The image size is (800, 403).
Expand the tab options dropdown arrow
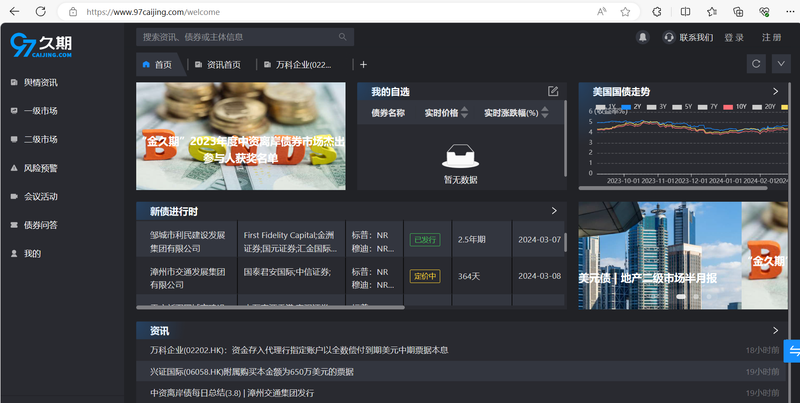click(781, 64)
